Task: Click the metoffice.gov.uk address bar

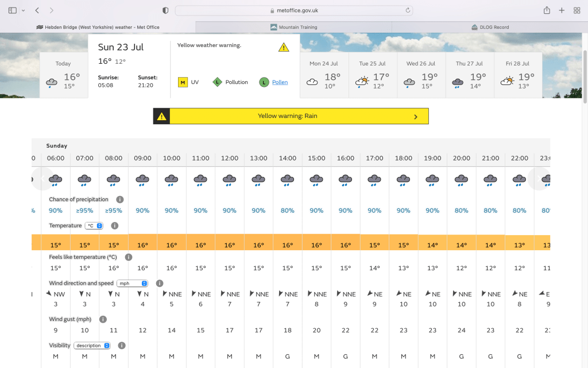Action: tap(293, 10)
